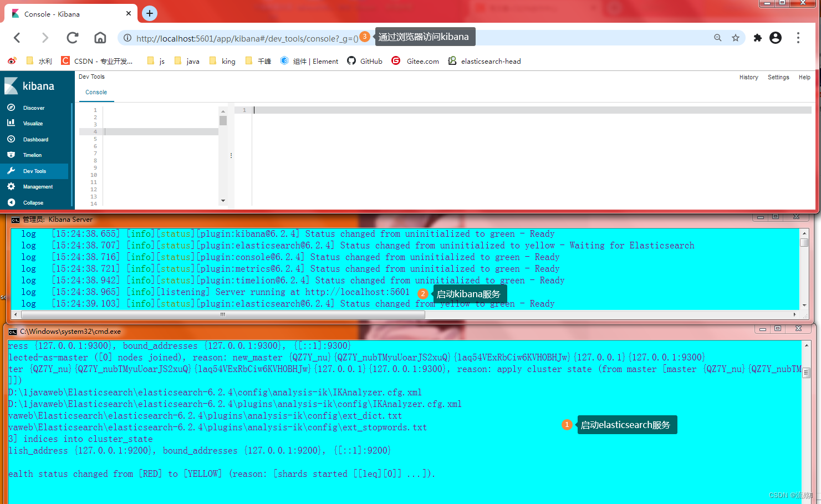Open Chrome extensions puzzle icon
This screenshot has height=504, width=821.
click(757, 38)
